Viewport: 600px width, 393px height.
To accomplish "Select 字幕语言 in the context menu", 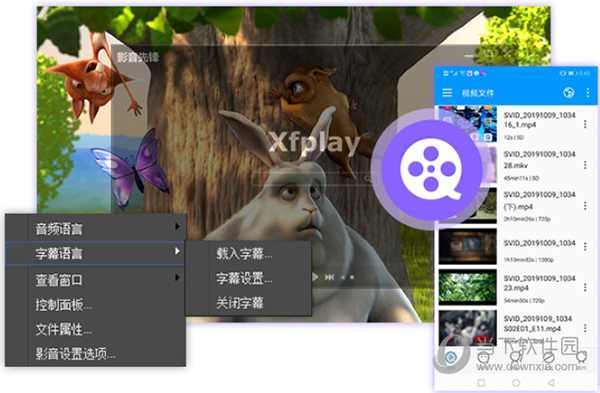I will tap(95, 253).
